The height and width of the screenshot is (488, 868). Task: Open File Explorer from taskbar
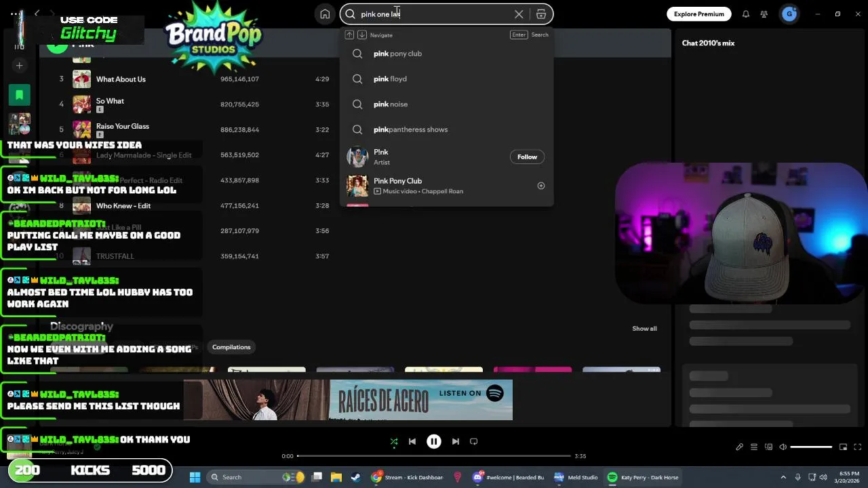tap(336, 477)
